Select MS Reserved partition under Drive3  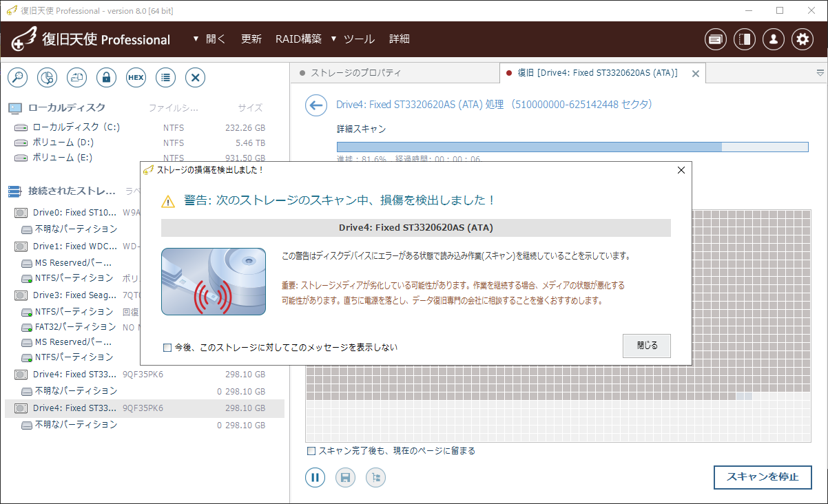coord(73,342)
